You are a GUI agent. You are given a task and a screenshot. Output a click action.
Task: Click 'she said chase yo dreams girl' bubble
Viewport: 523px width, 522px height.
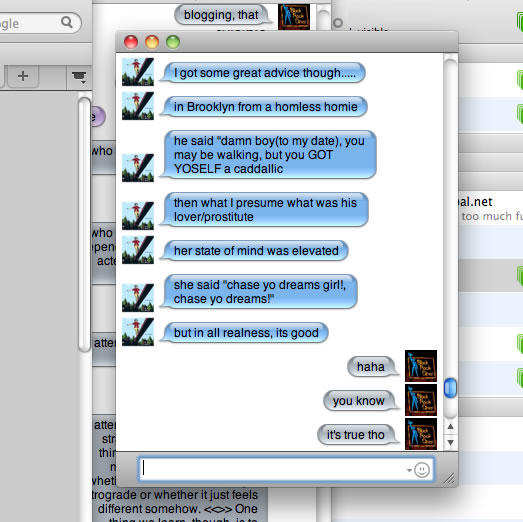tap(258, 292)
